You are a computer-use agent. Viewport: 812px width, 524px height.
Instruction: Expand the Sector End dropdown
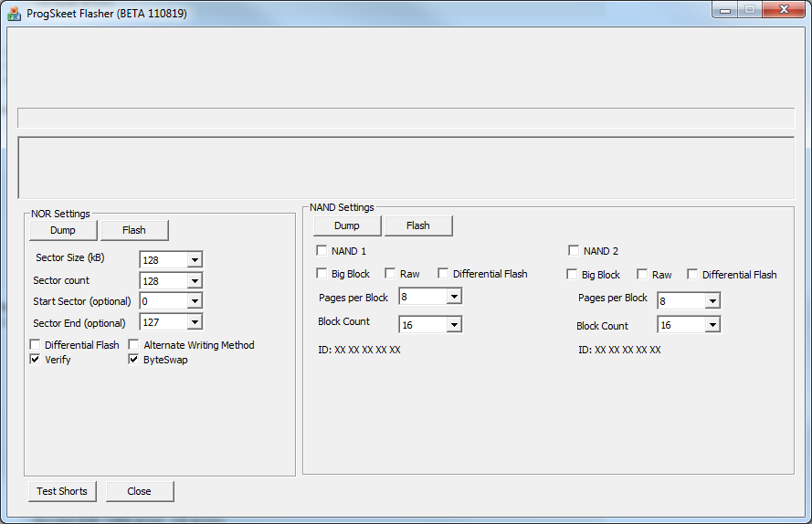pyautogui.click(x=194, y=322)
